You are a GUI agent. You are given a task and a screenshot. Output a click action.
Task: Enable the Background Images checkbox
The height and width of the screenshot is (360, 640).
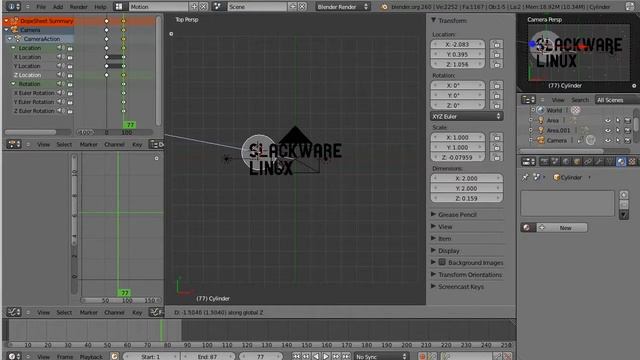click(442, 262)
